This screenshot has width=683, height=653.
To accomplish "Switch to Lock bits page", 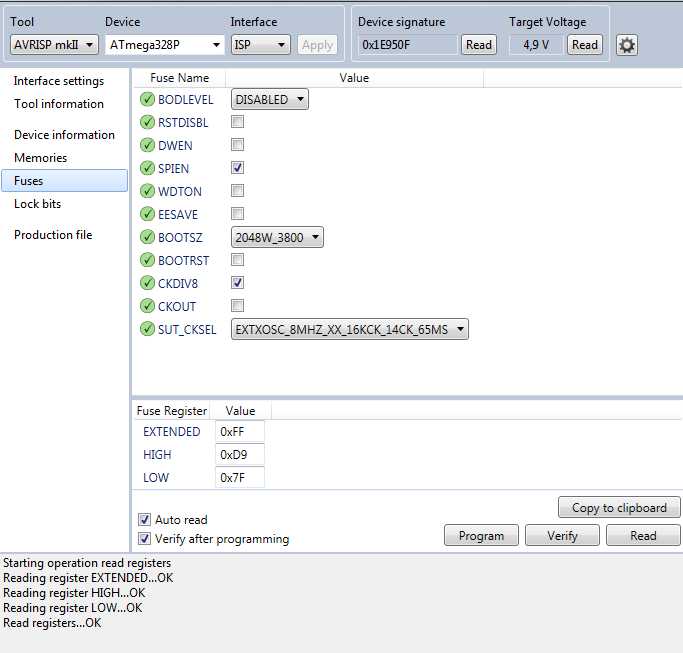I will coord(38,204).
